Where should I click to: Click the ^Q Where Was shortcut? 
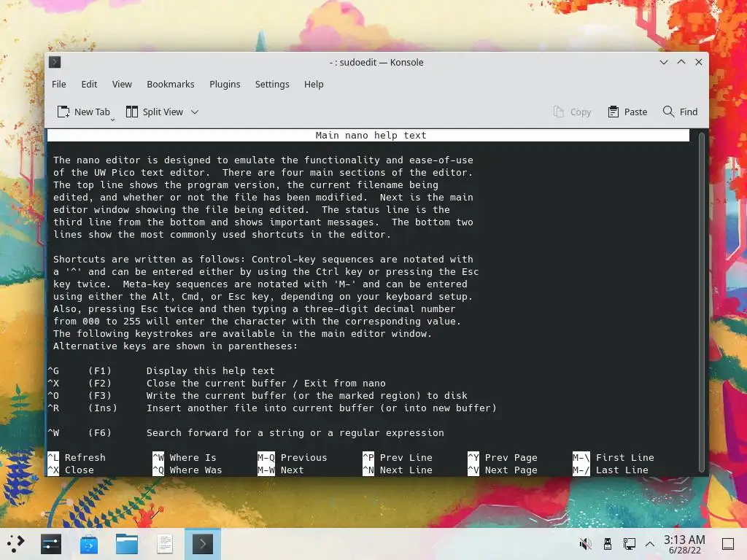(187, 470)
